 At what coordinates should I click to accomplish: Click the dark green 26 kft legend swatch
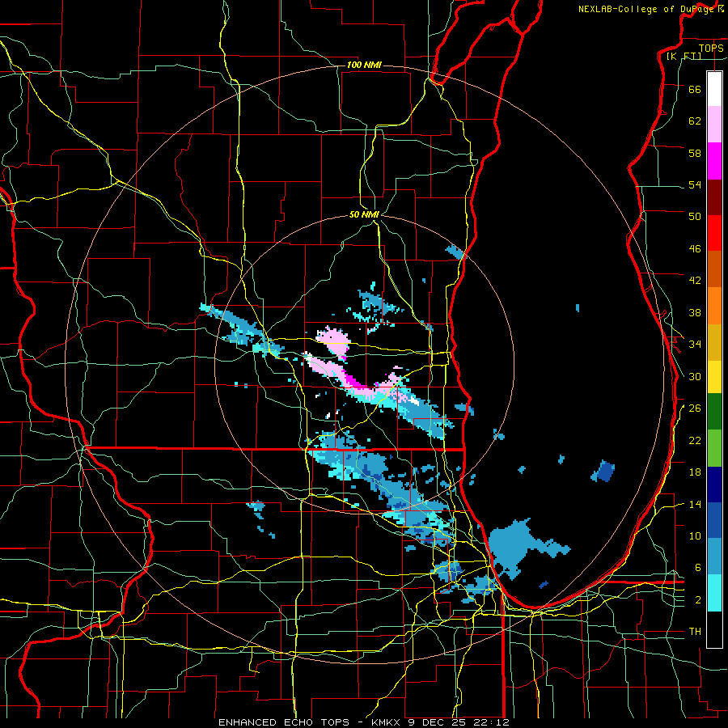click(x=714, y=412)
